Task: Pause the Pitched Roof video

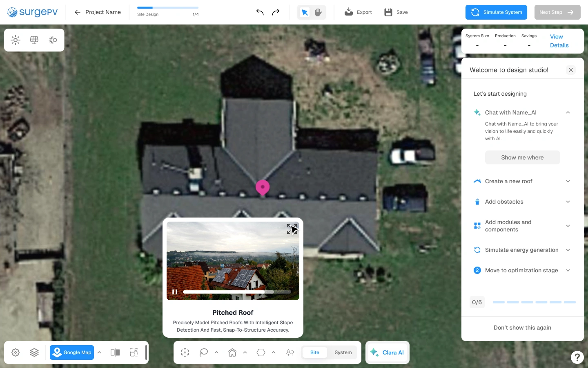Action: tap(175, 292)
